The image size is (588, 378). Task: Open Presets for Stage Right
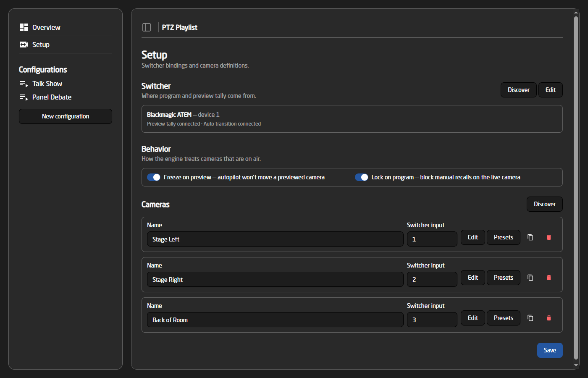[x=504, y=278]
